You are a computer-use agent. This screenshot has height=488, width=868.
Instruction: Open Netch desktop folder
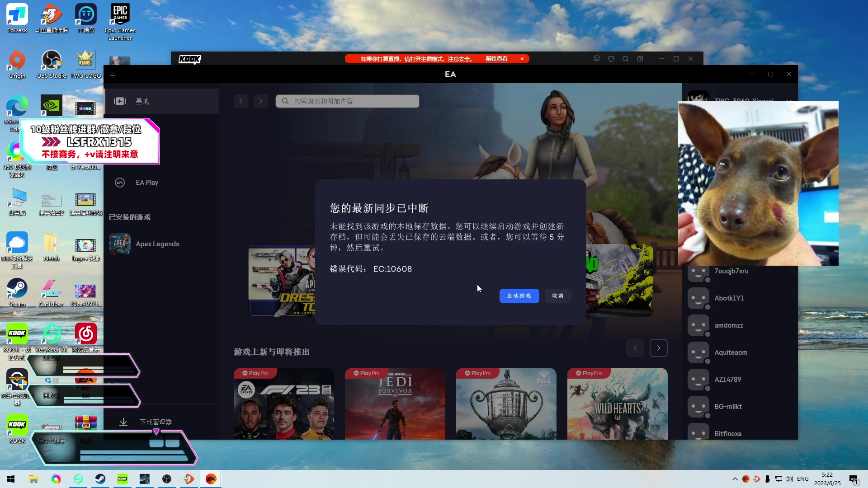52,247
